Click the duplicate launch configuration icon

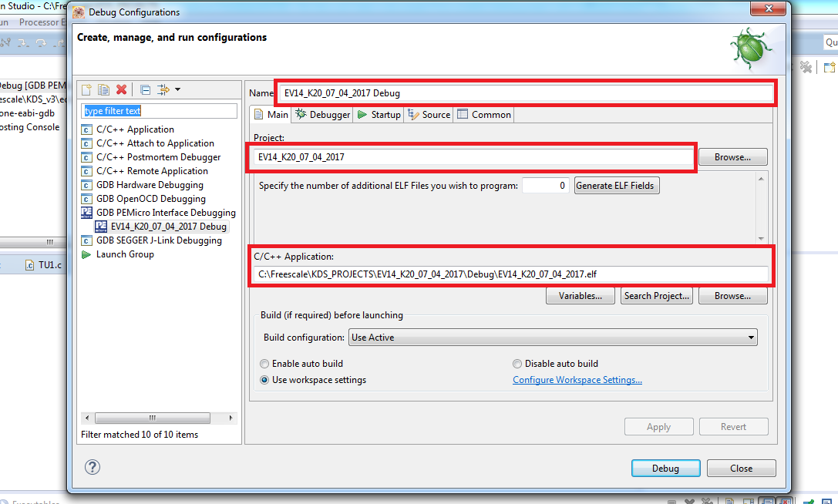(x=103, y=90)
